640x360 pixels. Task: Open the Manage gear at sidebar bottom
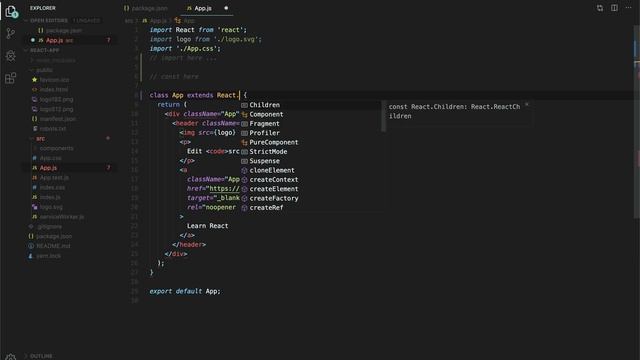click(11, 357)
